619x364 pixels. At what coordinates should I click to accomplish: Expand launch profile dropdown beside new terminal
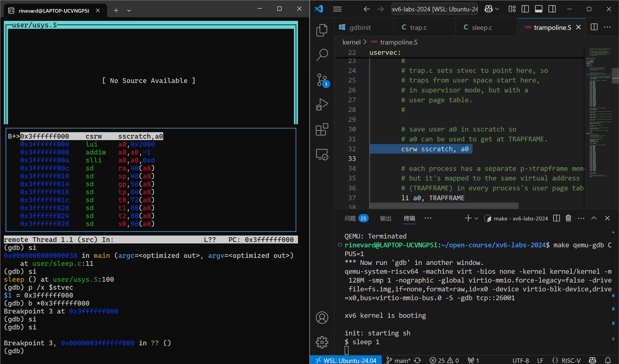click(476, 218)
